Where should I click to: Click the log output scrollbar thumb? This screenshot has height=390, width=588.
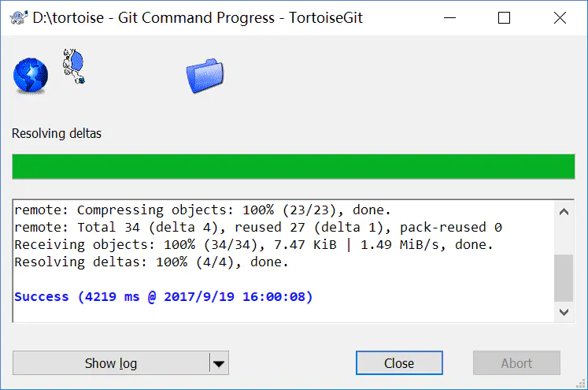(x=564, y=278)
